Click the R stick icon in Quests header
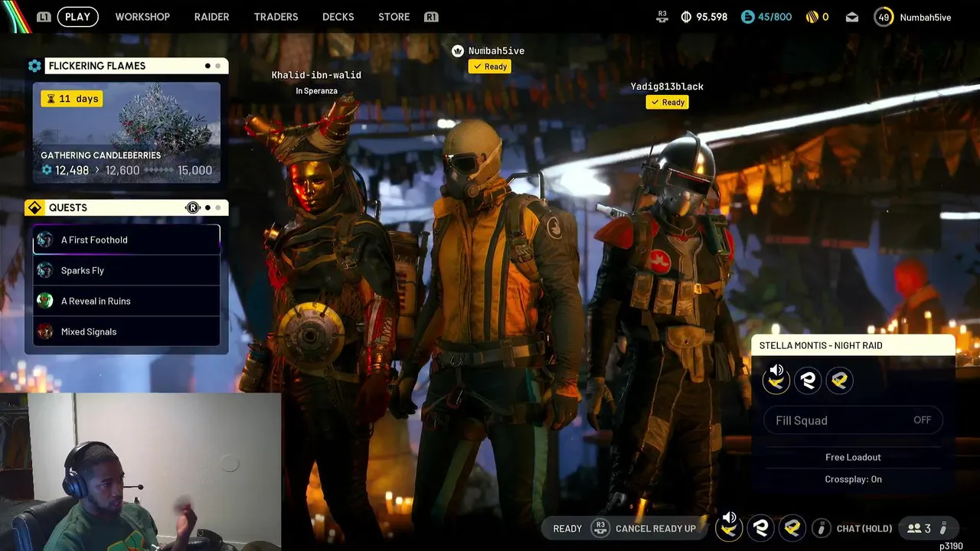Image resolution: width=980 pixels, height=551 pixels. tap(192, 207)
